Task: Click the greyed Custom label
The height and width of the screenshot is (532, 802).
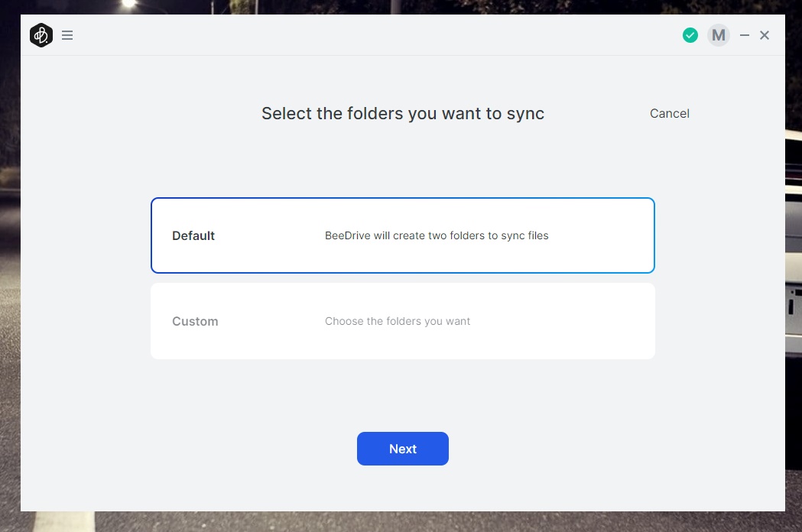Action: pos(195,321)
